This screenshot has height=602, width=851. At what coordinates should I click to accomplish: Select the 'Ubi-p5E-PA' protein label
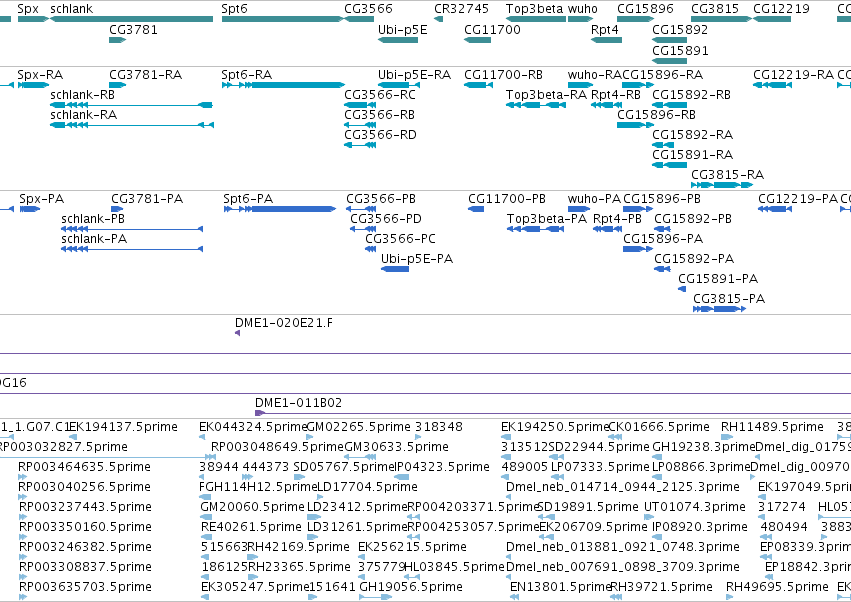(417, 259)
